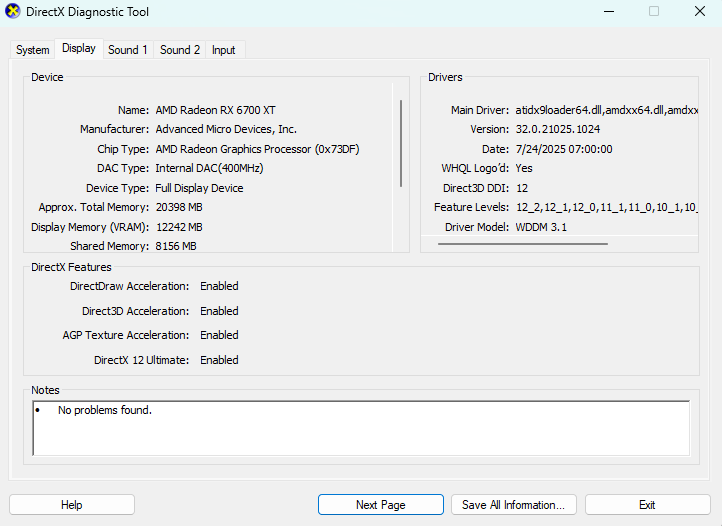Close the DirectX Diagnostic Tool window

(700, 12)
